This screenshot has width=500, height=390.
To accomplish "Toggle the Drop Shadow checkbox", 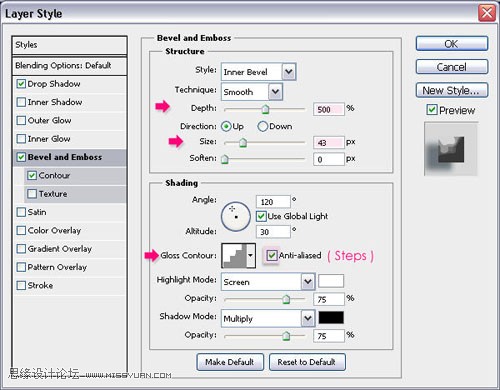I will [x=21, y=84].
